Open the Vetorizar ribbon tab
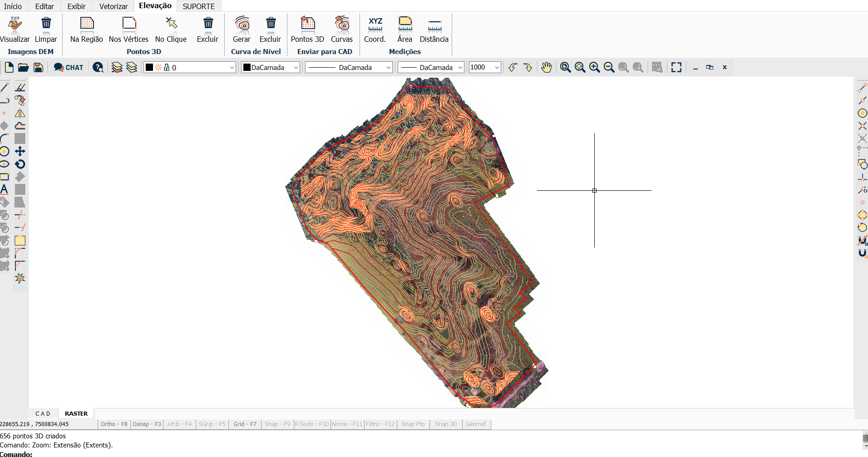Viewport: 868px width, 457px height. pos(113,6)
